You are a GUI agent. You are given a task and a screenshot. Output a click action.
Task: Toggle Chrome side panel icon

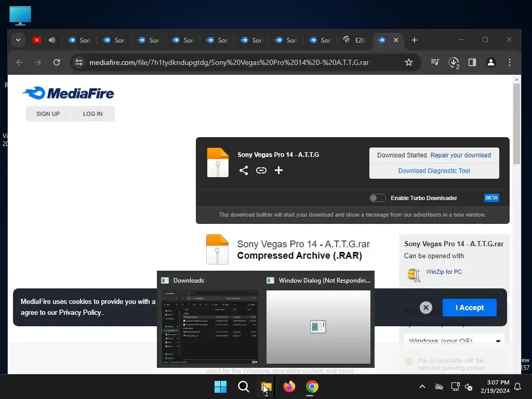[x=472, y=62]
